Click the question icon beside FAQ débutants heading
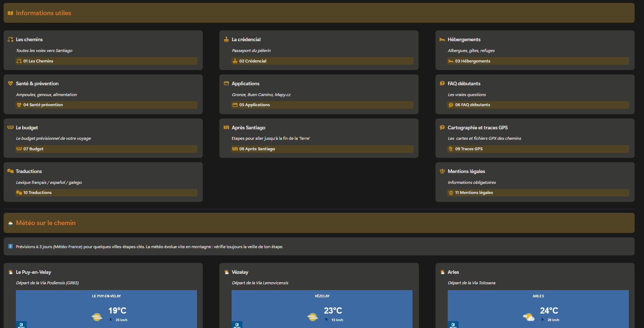Screen dimensions: 644x328 pos(442,83)
